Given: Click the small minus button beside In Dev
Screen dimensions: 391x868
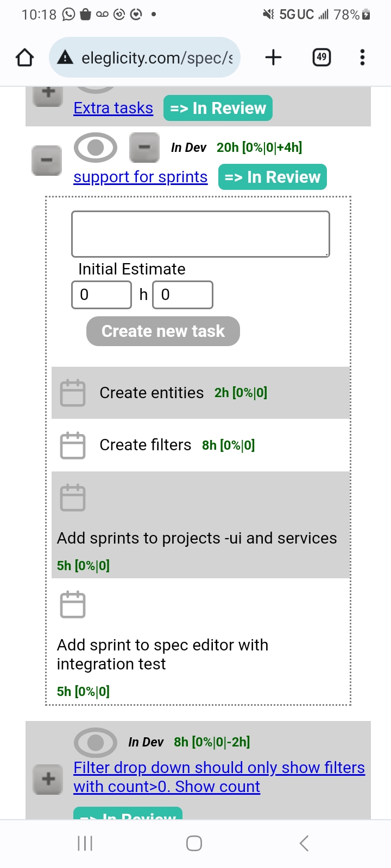Looking at the screenshot, I should (x=144, y=148).
